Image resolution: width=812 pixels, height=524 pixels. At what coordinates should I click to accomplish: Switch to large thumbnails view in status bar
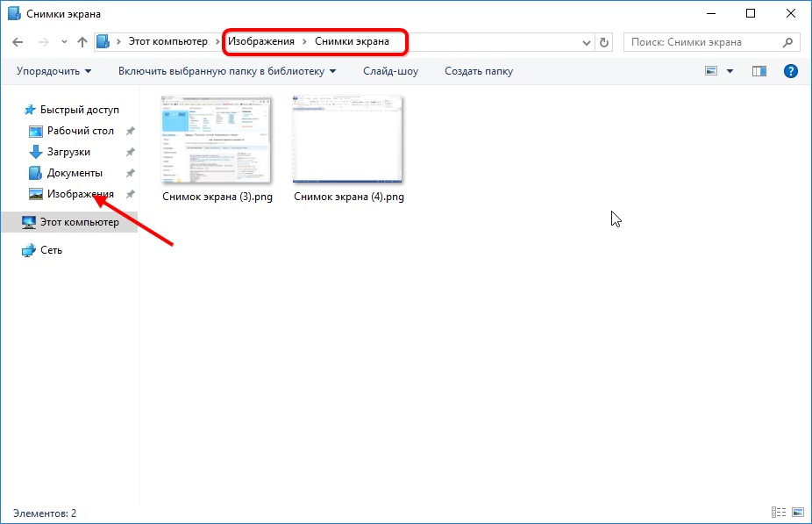click(x=797, y=513)
